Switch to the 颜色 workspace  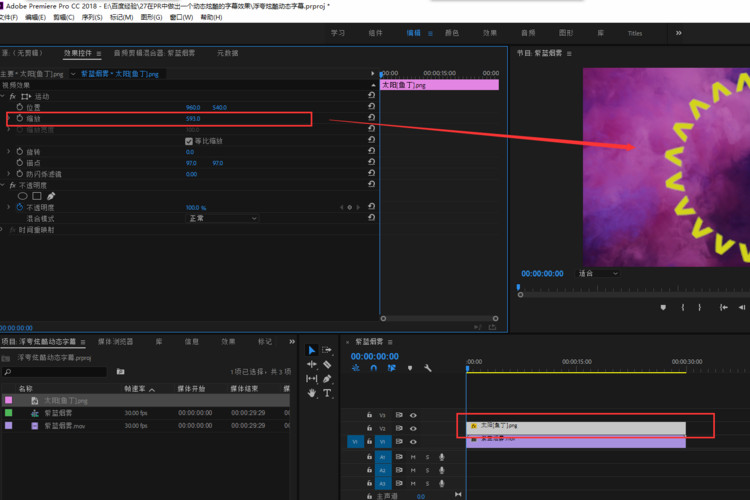tap(452, 33)
